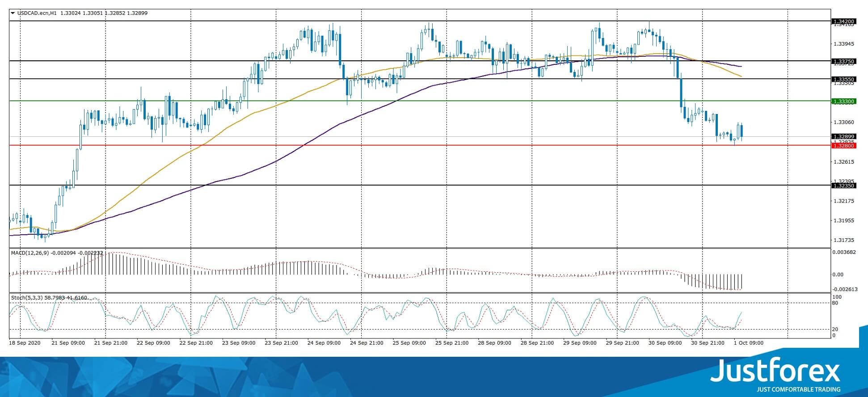Select the USDCAD.ecn,H1 chart title text
868x397 pixels.
(x=37, y=13)
